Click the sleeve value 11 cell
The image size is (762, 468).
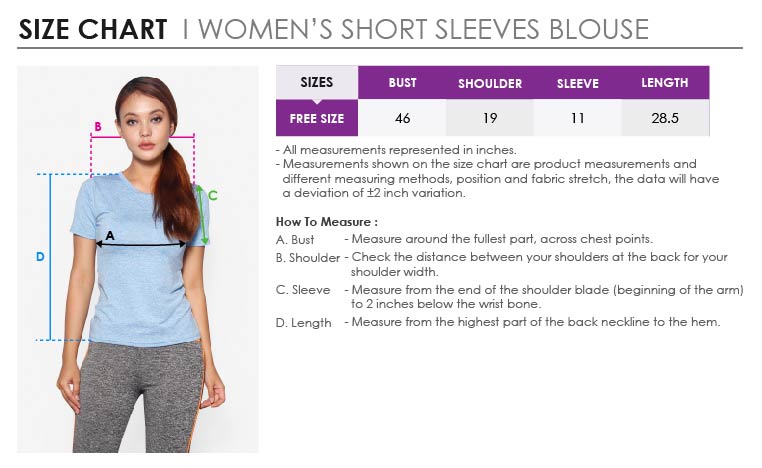click(577, 118)
